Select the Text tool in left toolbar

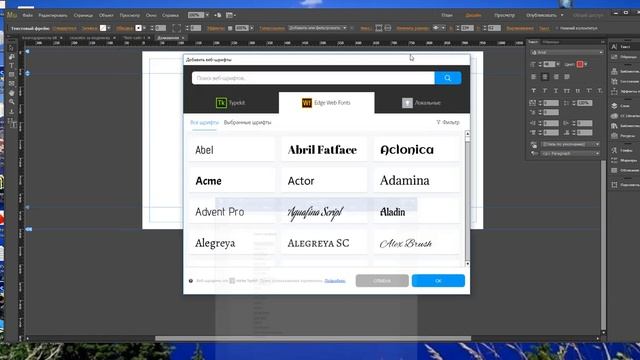click(x=11, y=66)
